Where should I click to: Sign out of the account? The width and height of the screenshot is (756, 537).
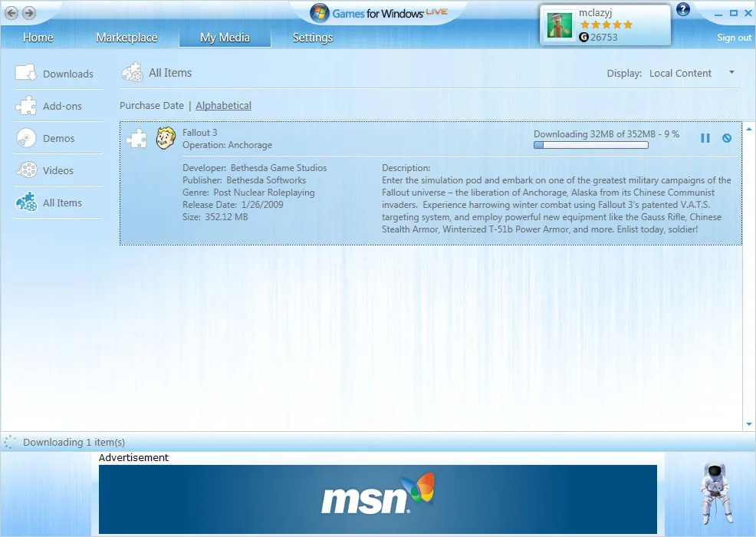coord(734,38)
